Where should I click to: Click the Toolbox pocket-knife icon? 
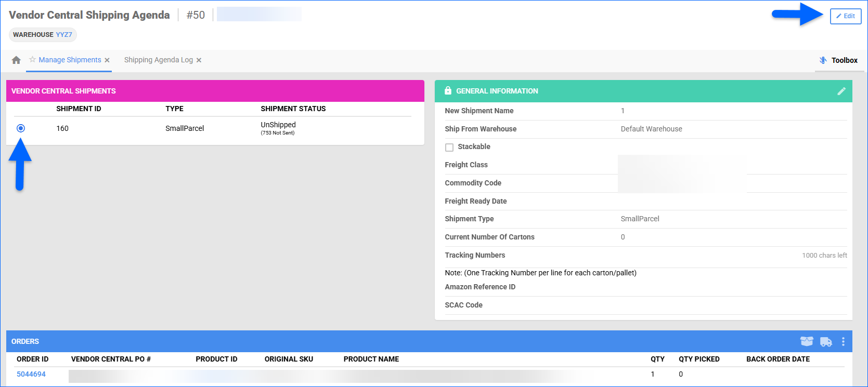point(823,60)
